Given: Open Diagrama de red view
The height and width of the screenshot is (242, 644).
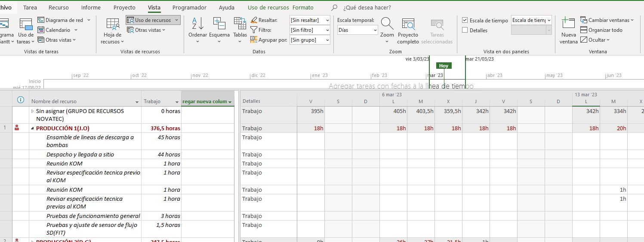Looking at the screenshot, I should point(64,20).
